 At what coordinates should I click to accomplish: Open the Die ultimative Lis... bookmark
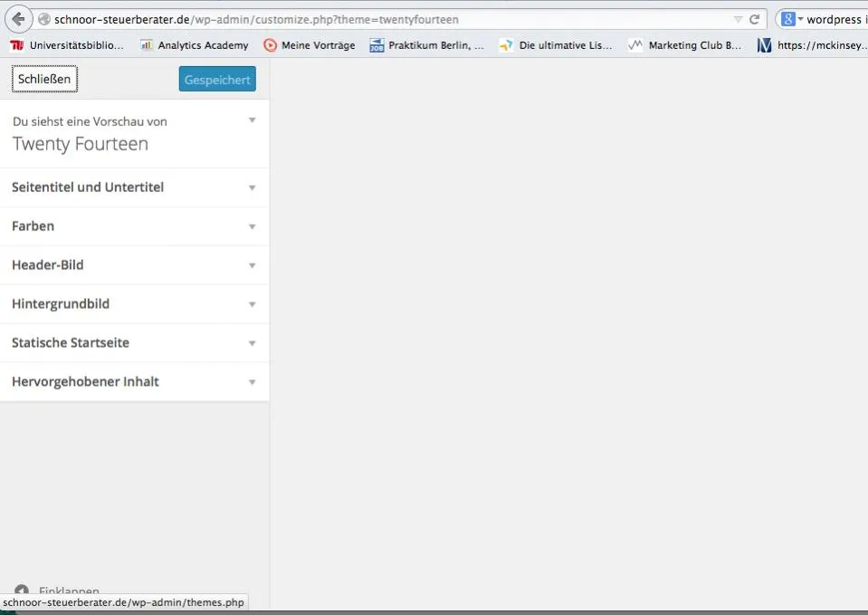[x=556, y=45]
